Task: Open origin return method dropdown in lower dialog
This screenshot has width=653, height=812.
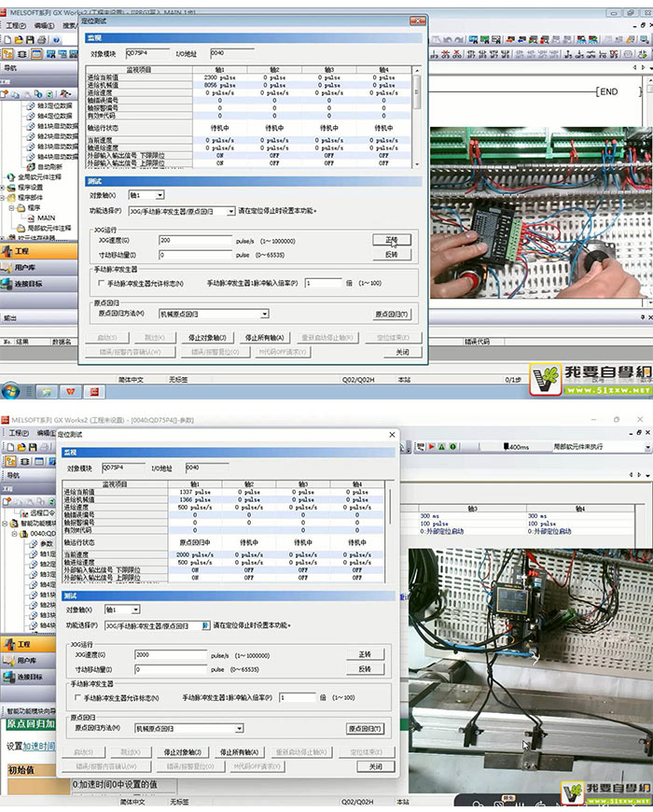Action: 239,728
